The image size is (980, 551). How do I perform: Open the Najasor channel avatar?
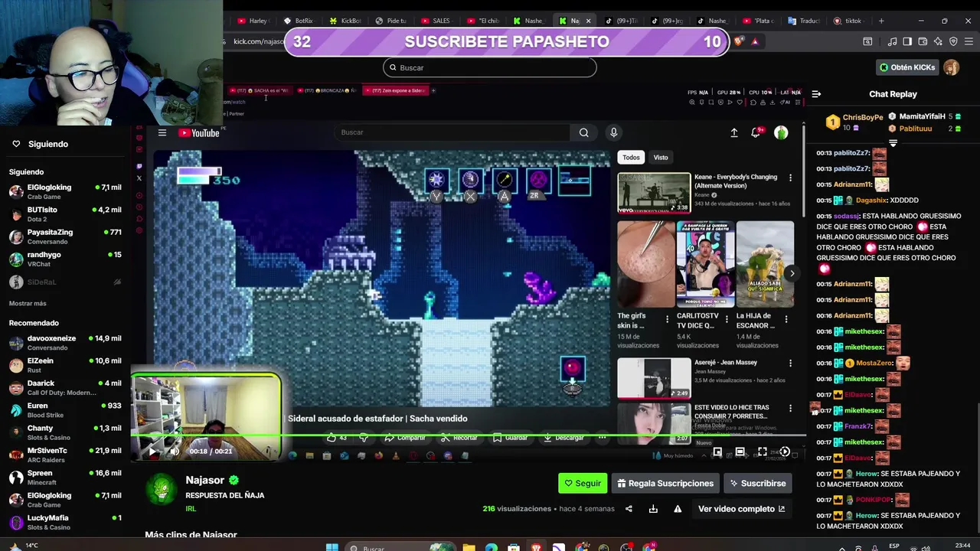click(x=161, y=489)
